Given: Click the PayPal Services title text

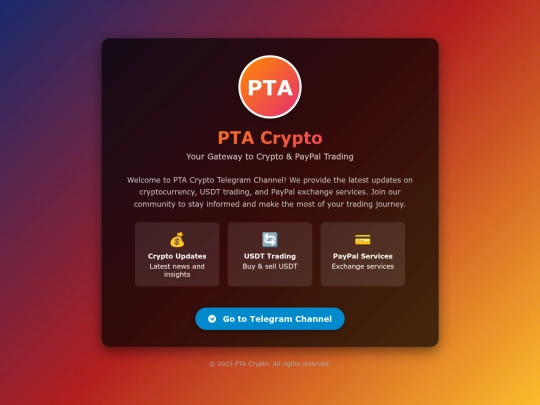Looking at the screenshot, I should [x=363, y=256].
